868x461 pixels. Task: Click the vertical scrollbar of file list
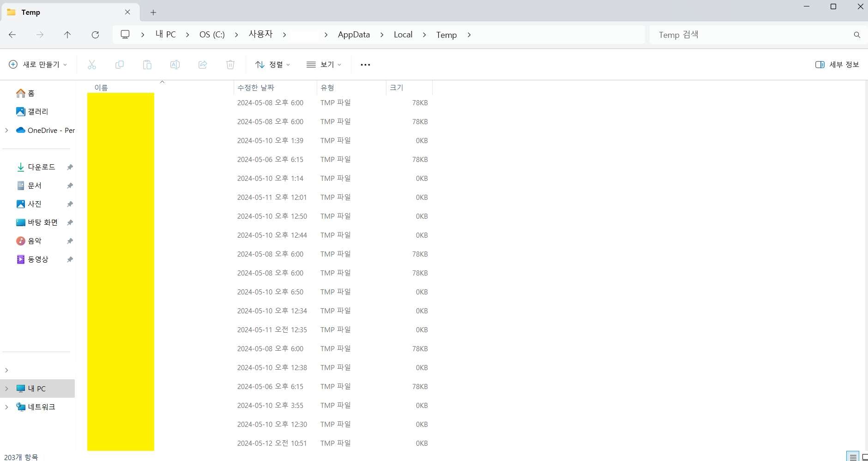(x=866, y=265)
